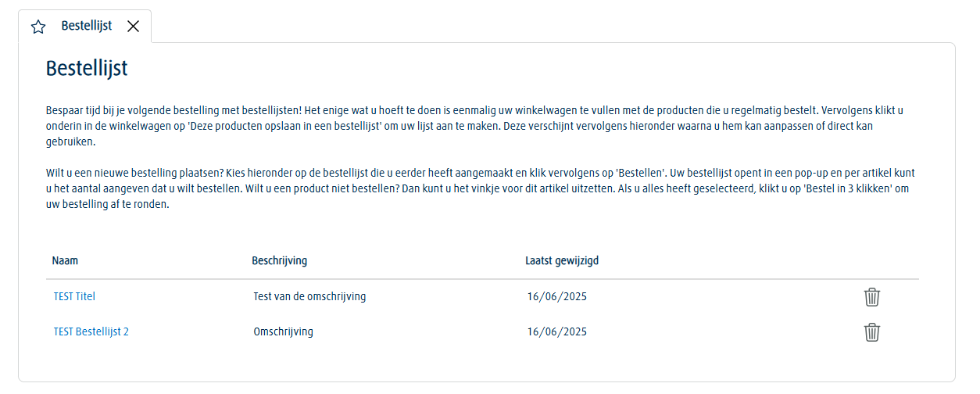This screenshot has width=980, height=394.
Task: Select the 'Test van de omschrijving' cell
Action: (309, 296)
